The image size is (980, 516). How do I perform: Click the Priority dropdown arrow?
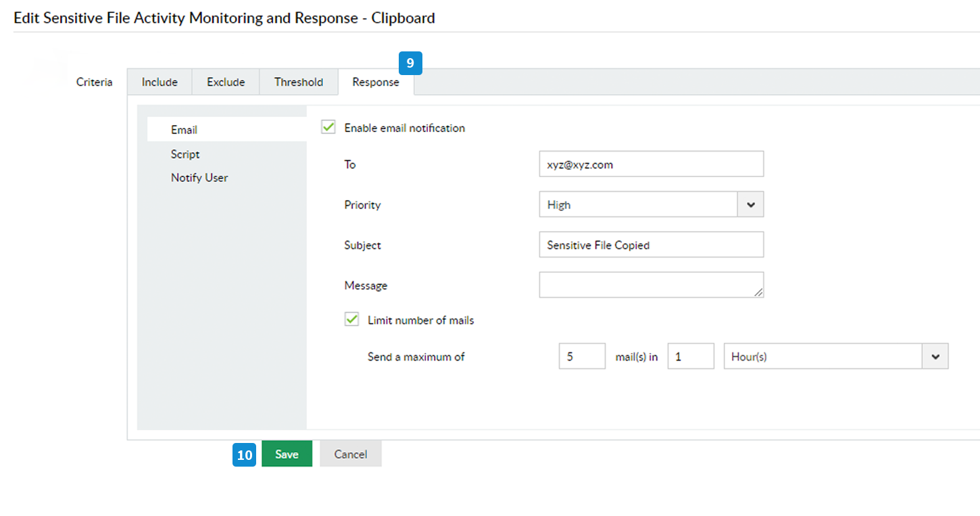pos(750,204)
